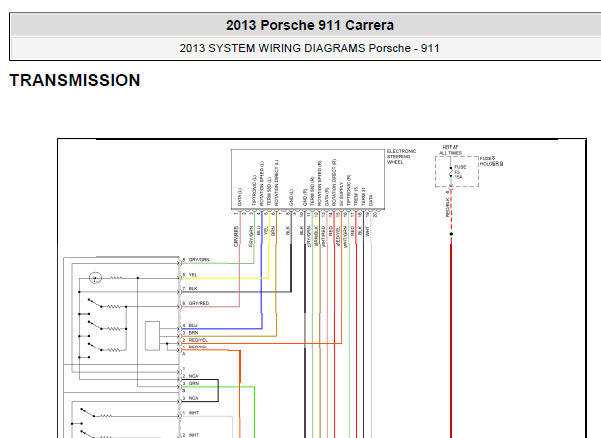
Task: Click the title "2013 Porsche 911 Carrera"
Action: 310,25
